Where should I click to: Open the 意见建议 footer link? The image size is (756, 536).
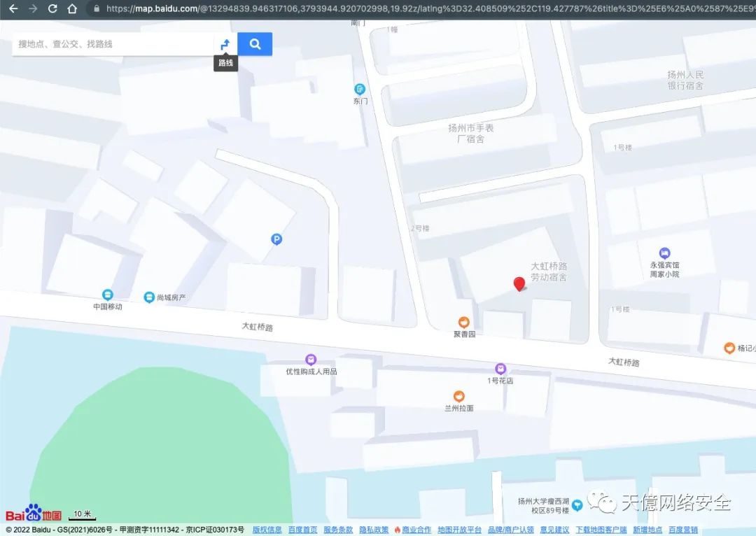(554, 530)
